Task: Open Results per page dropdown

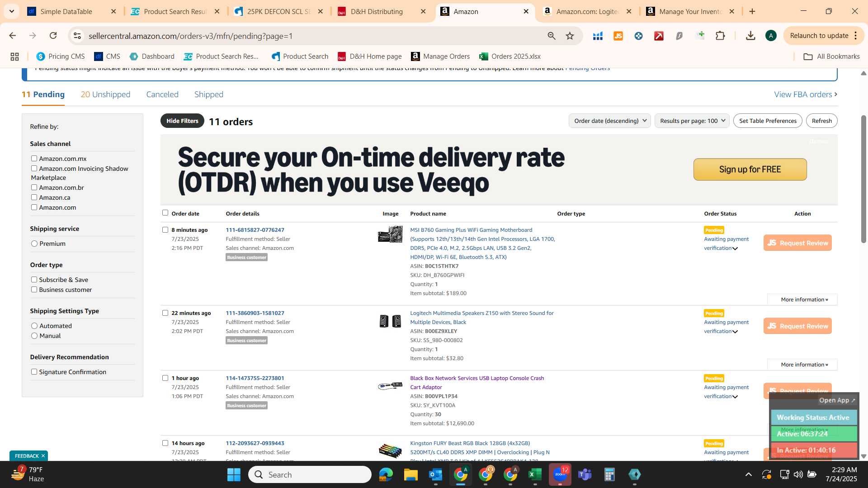Action: pos(692,121)
